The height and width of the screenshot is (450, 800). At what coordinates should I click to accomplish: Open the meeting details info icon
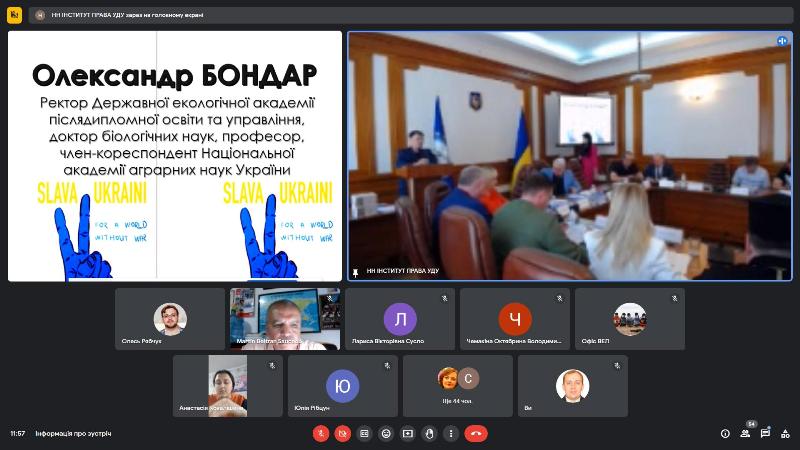725,433
